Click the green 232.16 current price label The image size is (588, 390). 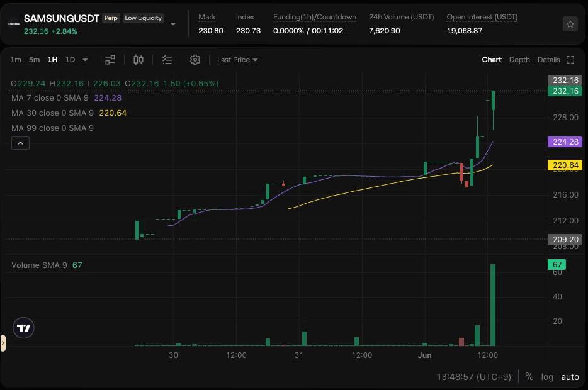pyautogui.click(x=565, y=91)
